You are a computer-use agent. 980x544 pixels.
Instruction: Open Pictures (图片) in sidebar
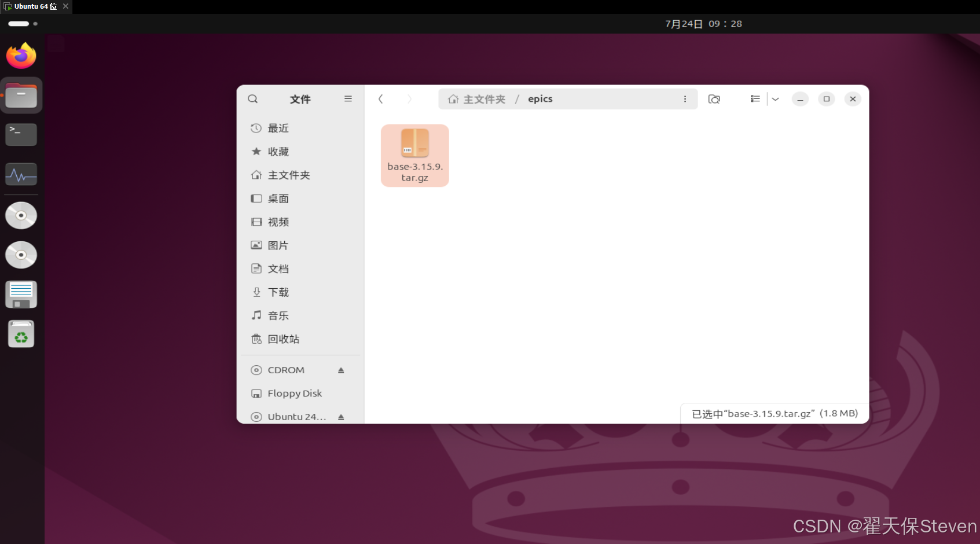point(300,245)
